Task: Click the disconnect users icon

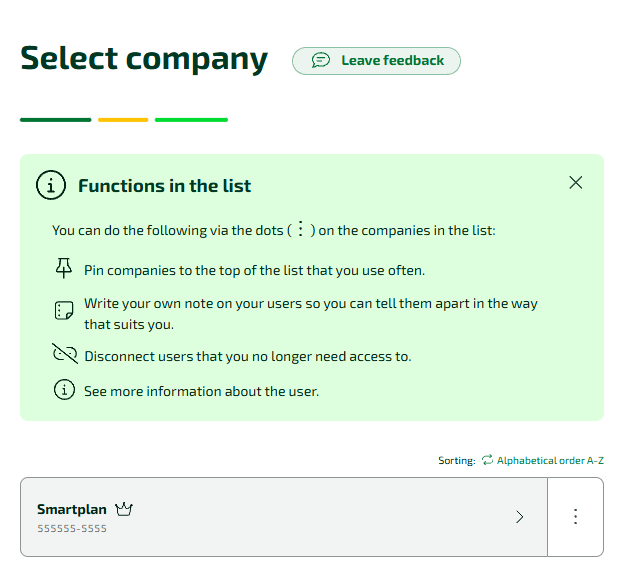Action: coord(64,355)
